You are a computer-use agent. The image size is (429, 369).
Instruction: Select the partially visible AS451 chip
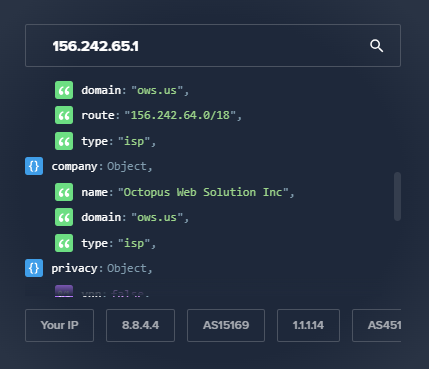(377, 325)
